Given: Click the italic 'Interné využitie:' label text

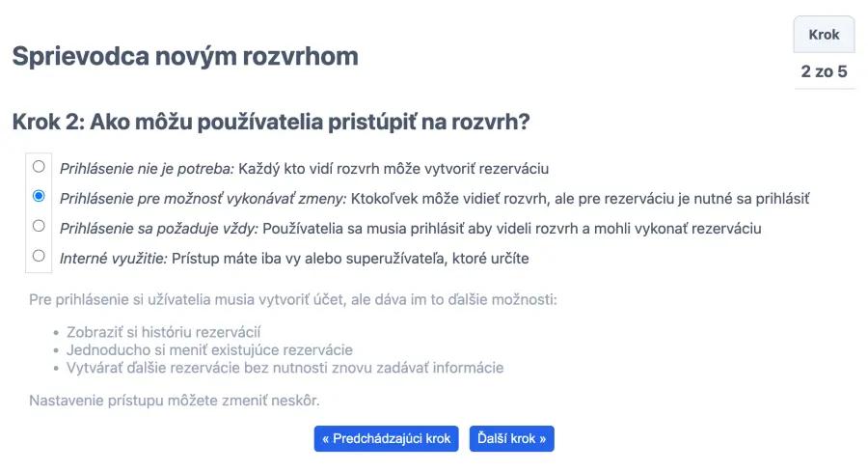Looking at the screenshot, I should [114, 258].
